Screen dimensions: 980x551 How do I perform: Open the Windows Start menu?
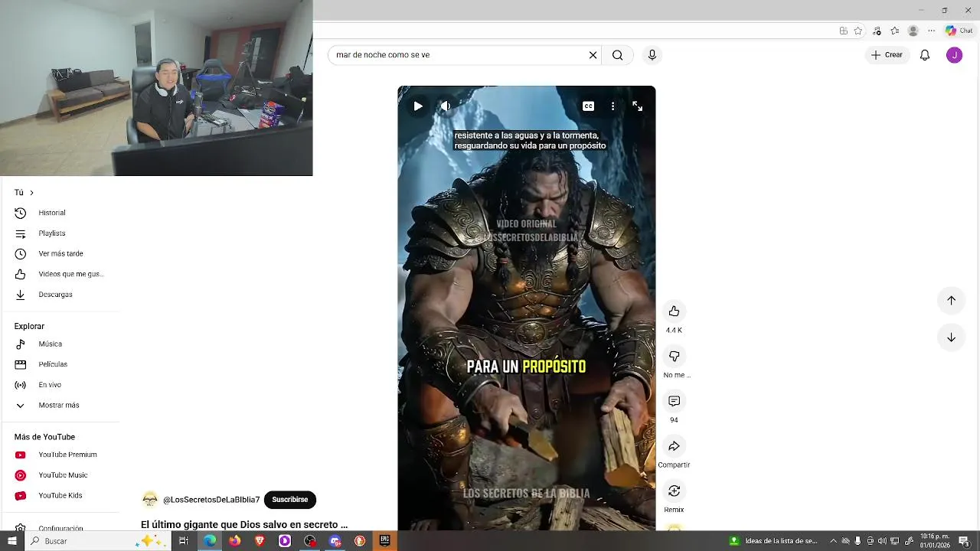tap(11, 541)
